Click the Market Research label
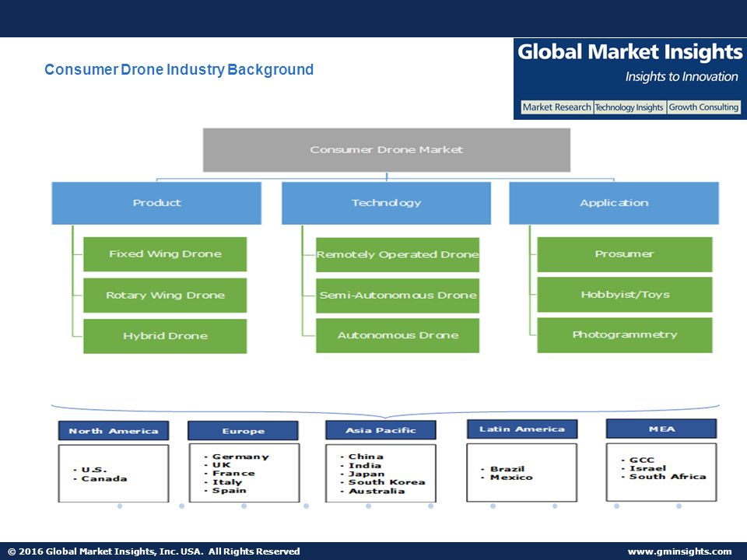Image resolution: width=747 pixels, height=560 pixels. tap(556, 107)
